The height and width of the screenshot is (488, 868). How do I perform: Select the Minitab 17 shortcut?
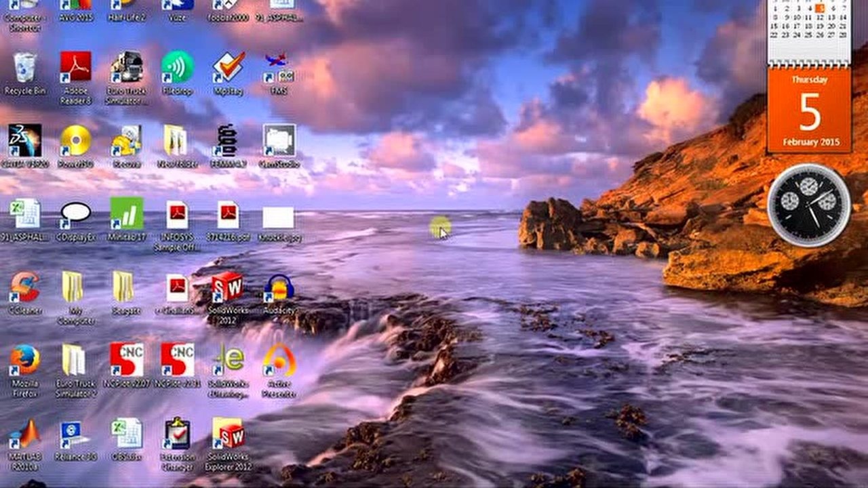pyautogui.click(x=127, y=214)
